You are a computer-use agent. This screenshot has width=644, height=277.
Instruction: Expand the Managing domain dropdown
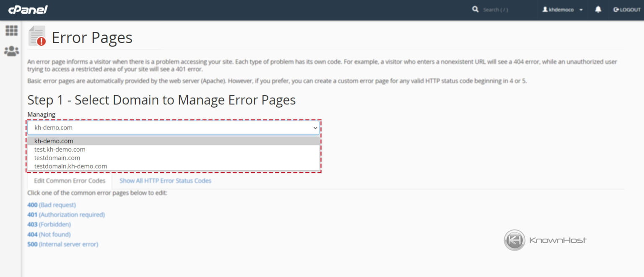coord(315,127)
